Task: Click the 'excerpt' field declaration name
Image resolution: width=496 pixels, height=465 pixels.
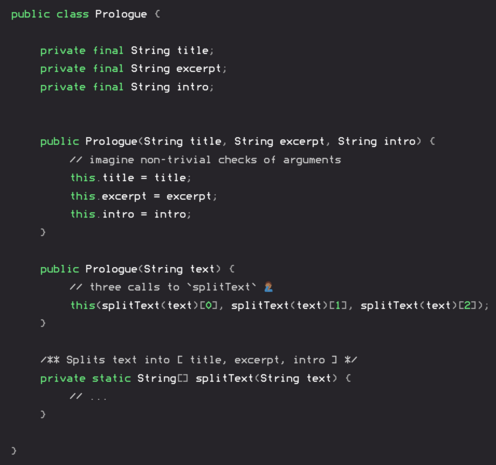Action: tap(198, 69)
